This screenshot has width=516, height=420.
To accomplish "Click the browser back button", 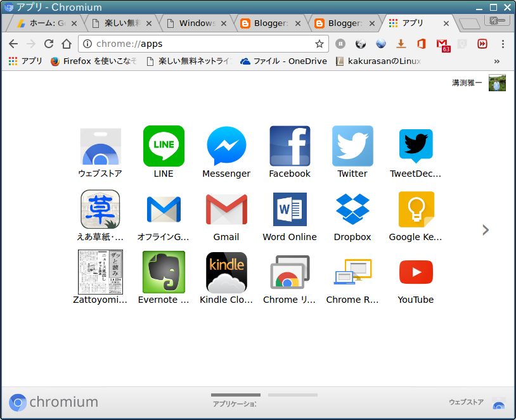I will [x=13, y=44].
